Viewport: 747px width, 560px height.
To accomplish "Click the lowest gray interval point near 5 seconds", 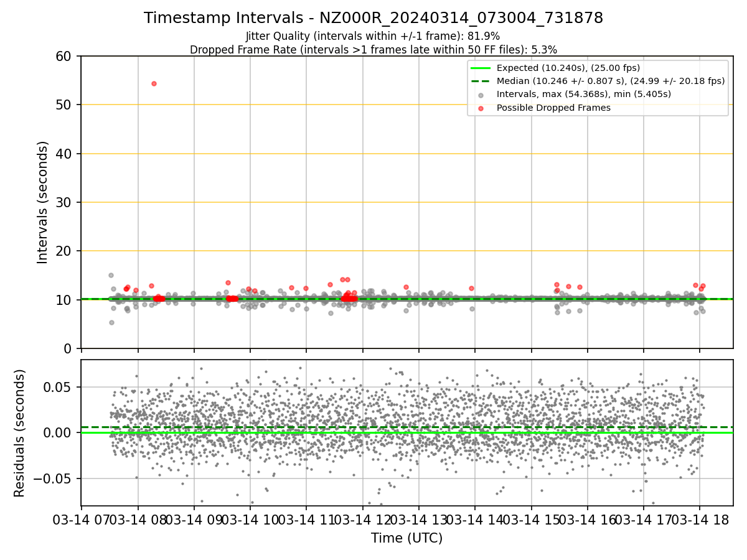I will point(111,322).
